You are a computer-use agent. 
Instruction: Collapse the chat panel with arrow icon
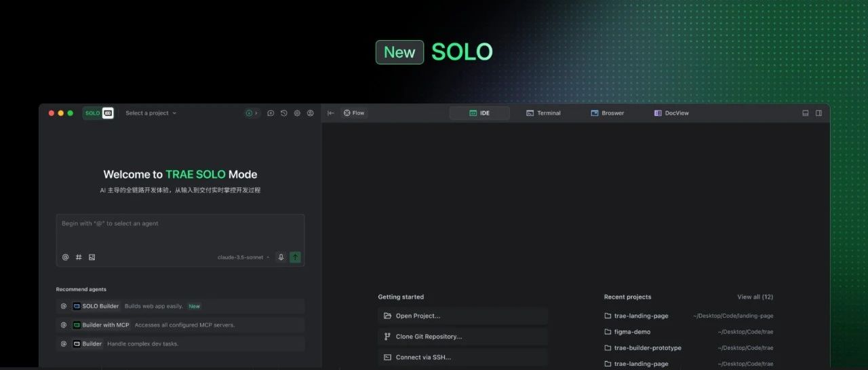(x=331, y=113)
